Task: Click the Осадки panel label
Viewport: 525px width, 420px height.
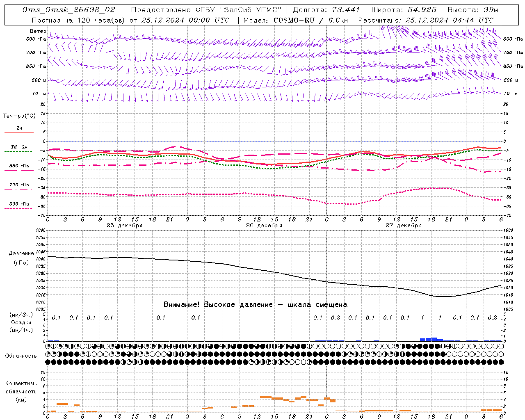Action: tap(21, 322)
